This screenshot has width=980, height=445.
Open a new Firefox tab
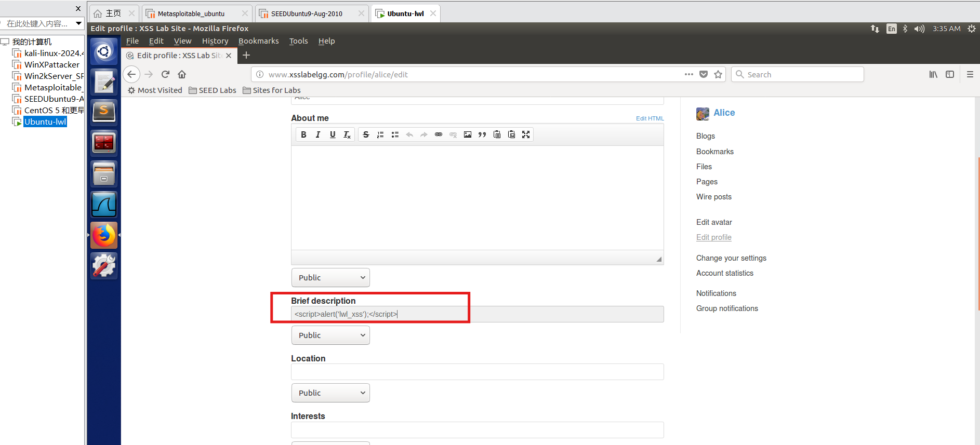[246, 55]
